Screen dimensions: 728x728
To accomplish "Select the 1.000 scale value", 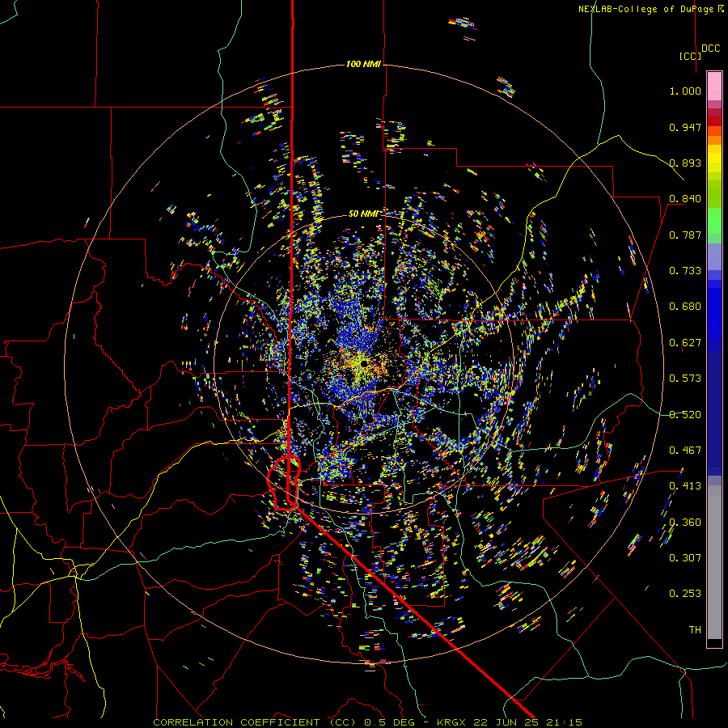I will tap(685, 91).
